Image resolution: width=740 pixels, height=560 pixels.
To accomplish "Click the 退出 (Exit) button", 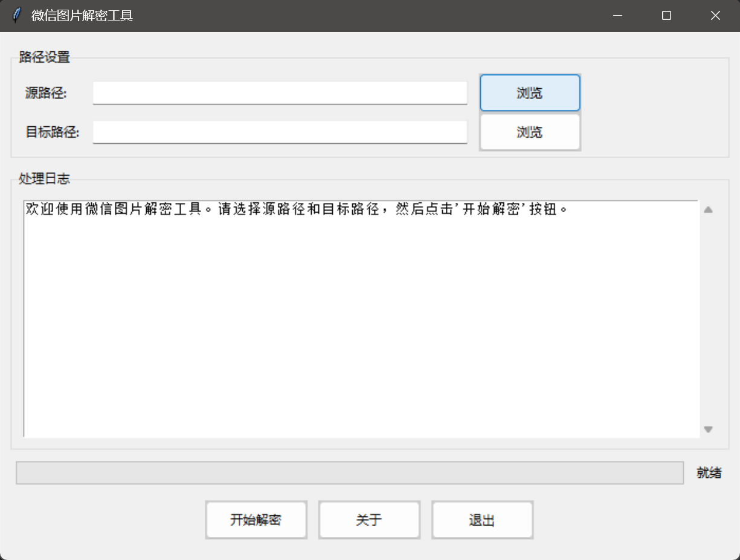I will 481,520.
